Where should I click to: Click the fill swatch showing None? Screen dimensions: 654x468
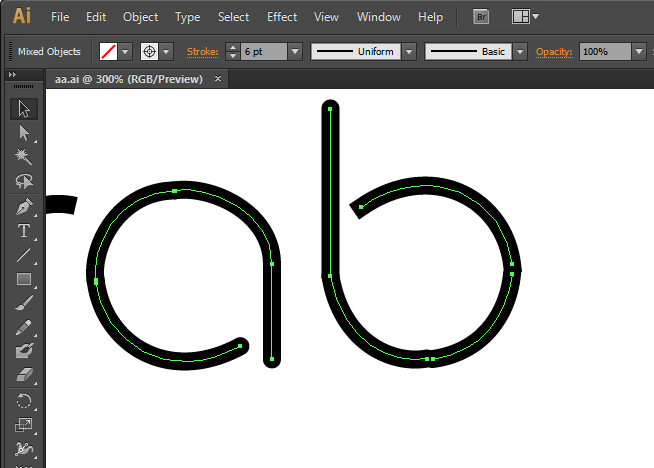tap(108, 52)
